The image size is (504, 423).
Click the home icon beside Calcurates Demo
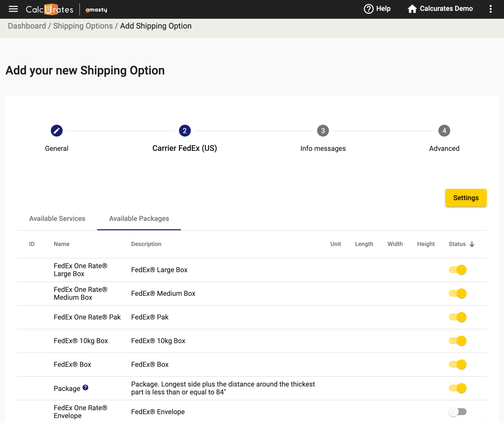point(412,9)
